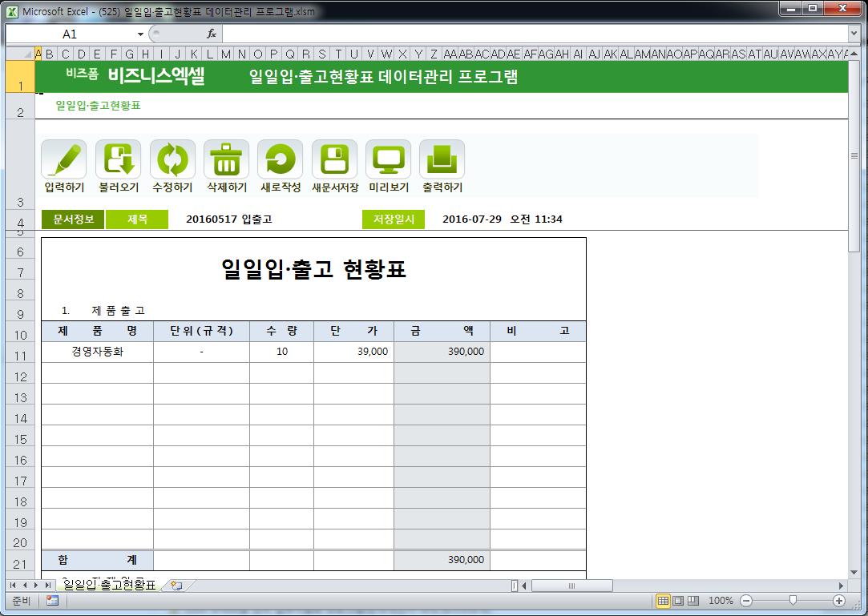Click the 금액 column header cell
868x616 pixels.
coord(442,331)
